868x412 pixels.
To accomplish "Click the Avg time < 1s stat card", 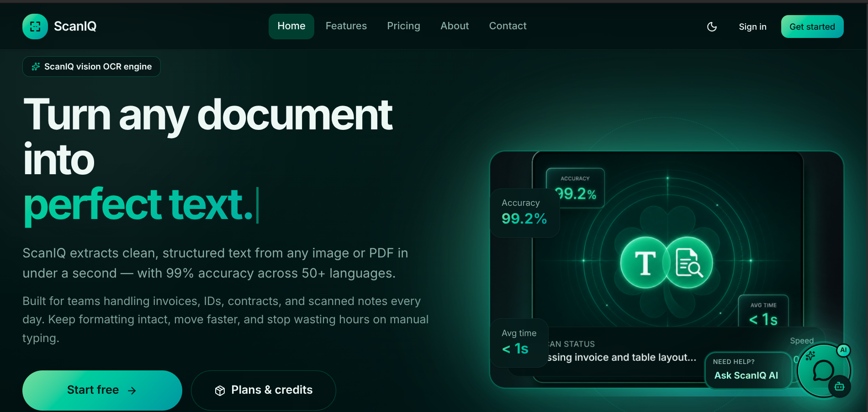I will coord(519,342).
